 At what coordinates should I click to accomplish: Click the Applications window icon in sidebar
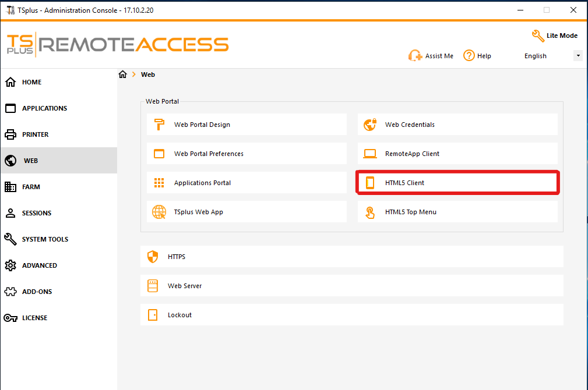[10, 108]
